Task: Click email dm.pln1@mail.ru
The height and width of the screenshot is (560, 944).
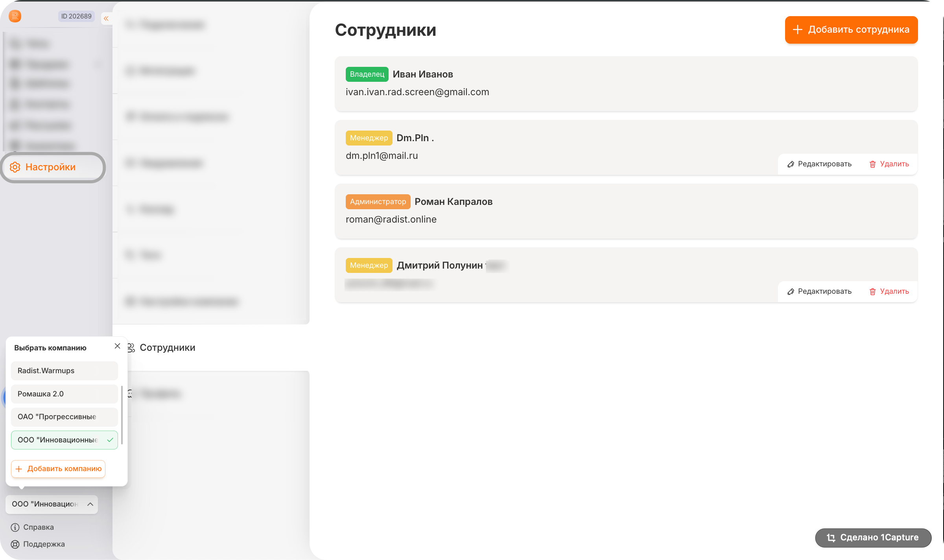Action: coord(382,156)
